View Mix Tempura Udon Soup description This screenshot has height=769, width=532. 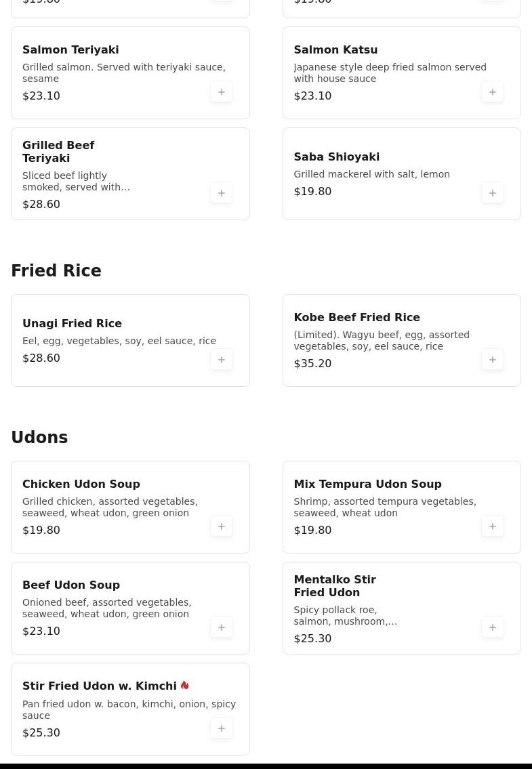[384, 507]
